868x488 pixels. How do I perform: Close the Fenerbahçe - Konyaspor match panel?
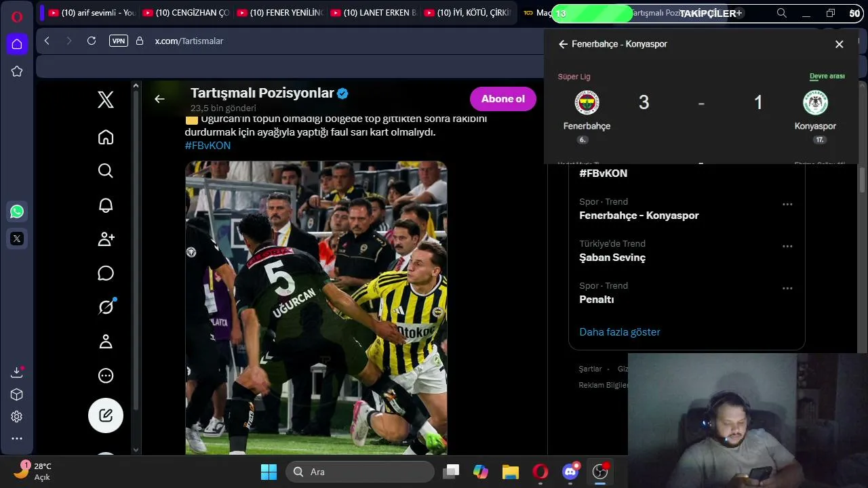(x=840, y=44)
